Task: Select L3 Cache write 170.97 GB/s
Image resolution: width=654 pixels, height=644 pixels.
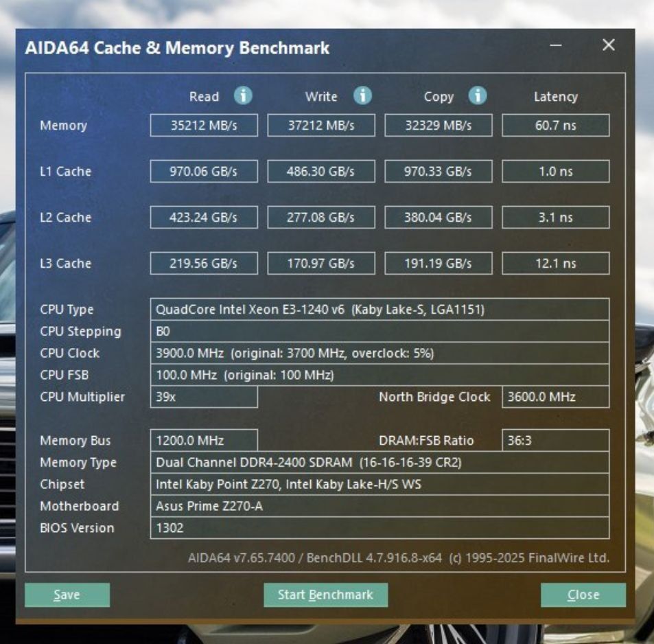Action: coord(321,263)
